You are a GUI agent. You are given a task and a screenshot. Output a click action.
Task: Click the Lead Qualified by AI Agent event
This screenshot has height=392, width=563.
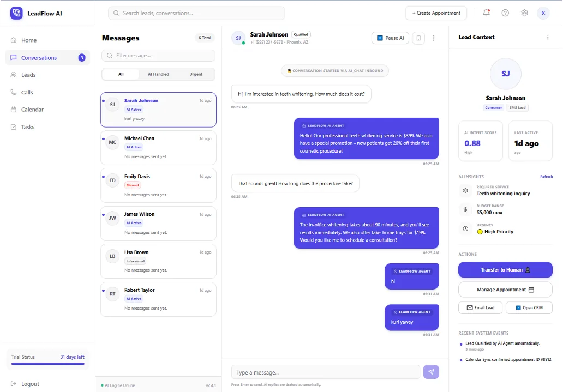click(x=502, y=343)
